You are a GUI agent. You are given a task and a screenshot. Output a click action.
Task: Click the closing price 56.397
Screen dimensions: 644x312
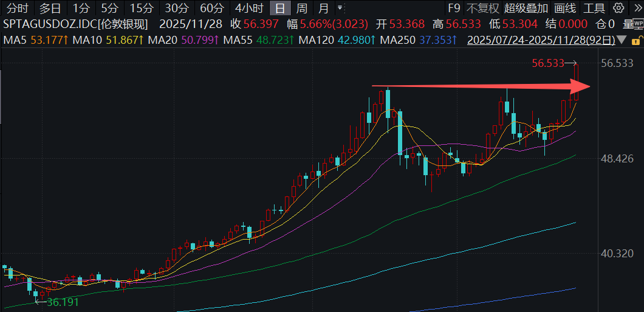[261, 24]
